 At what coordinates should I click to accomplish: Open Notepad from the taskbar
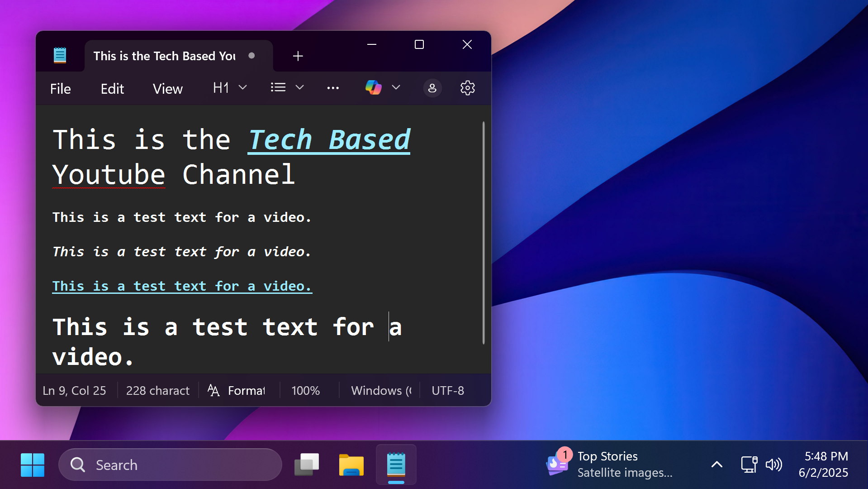point(396,465)
